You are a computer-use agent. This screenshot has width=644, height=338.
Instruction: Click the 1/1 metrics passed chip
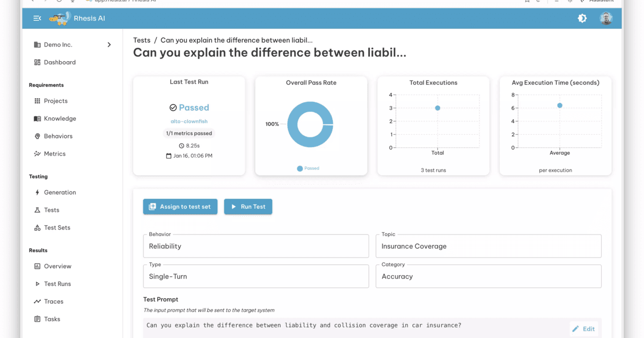click(189, 133)
